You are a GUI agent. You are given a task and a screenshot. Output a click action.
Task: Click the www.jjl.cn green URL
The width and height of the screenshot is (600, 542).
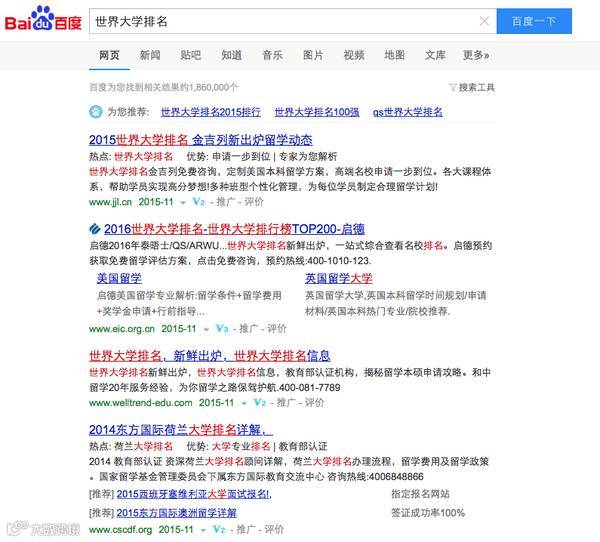tap(110, 202)
